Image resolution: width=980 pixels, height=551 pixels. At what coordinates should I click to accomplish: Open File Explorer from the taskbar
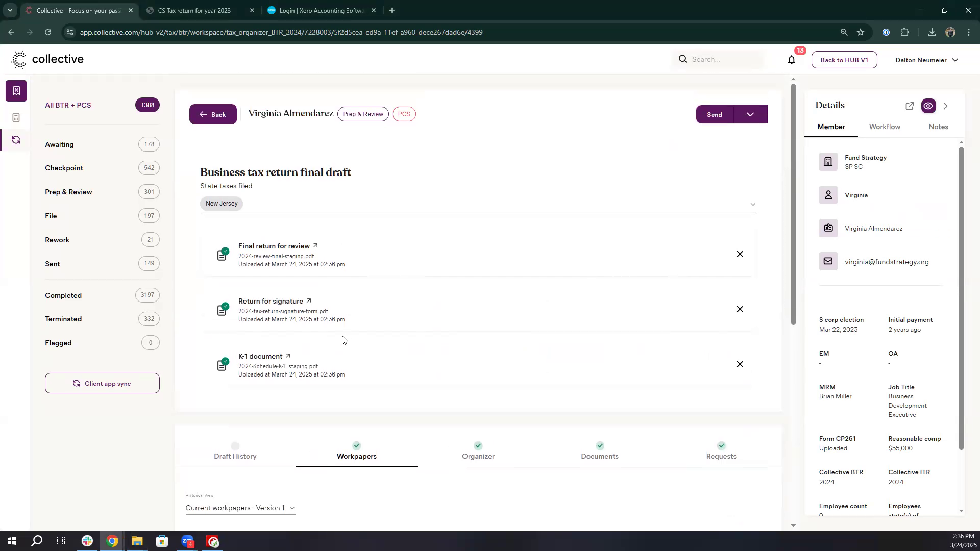(x=137, y=541)
